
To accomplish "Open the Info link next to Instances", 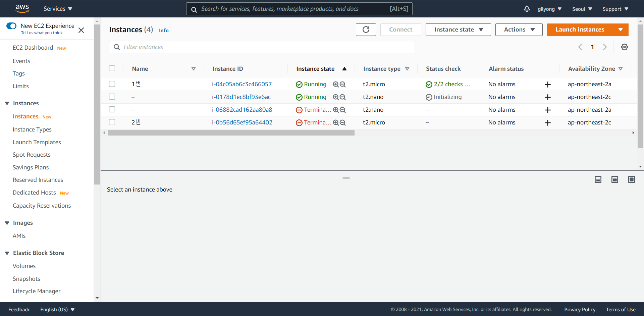I will pyautogui.click(x=164, y=31).
